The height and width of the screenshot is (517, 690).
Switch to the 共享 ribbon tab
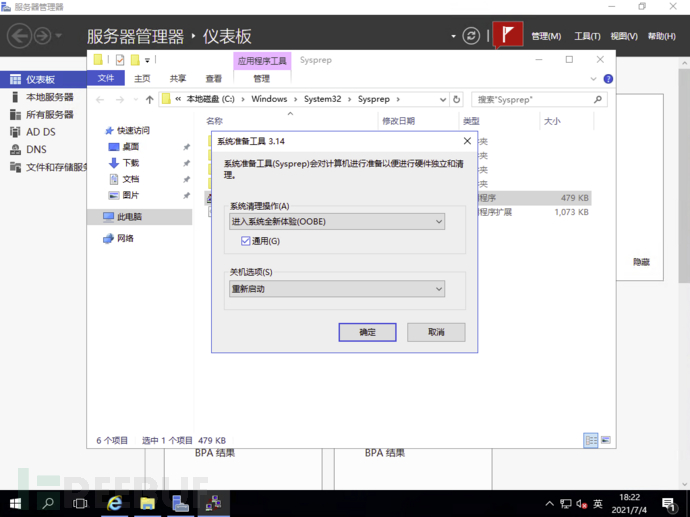coord(178,78)
